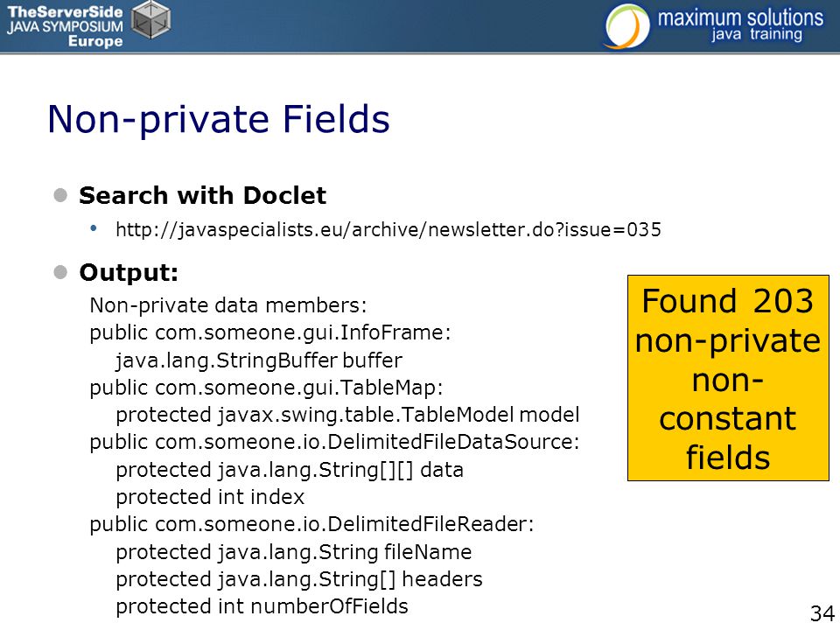Screen dimensions: 840x630
Task: Click 'protected javax.swing.table.TableModel model' line
Action: point(347,415)
